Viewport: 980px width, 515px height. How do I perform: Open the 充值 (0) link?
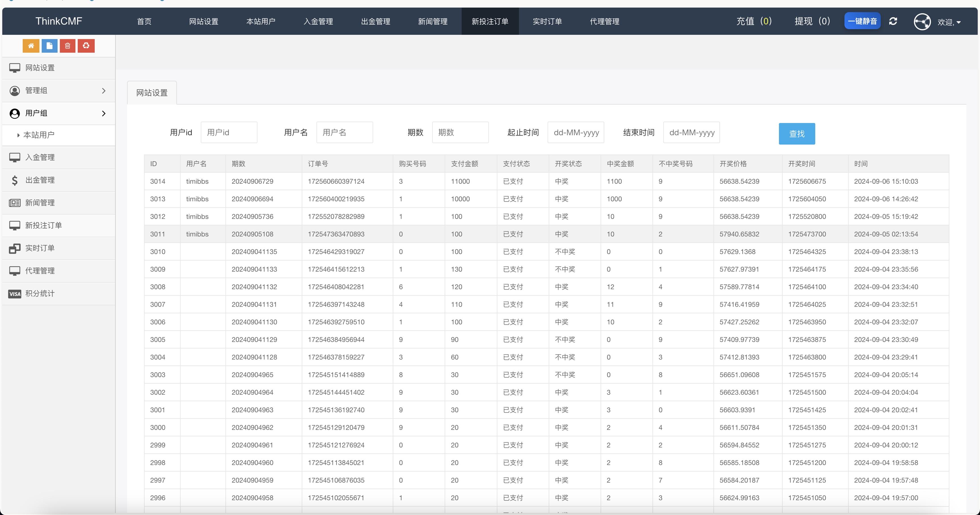(754, 21)
